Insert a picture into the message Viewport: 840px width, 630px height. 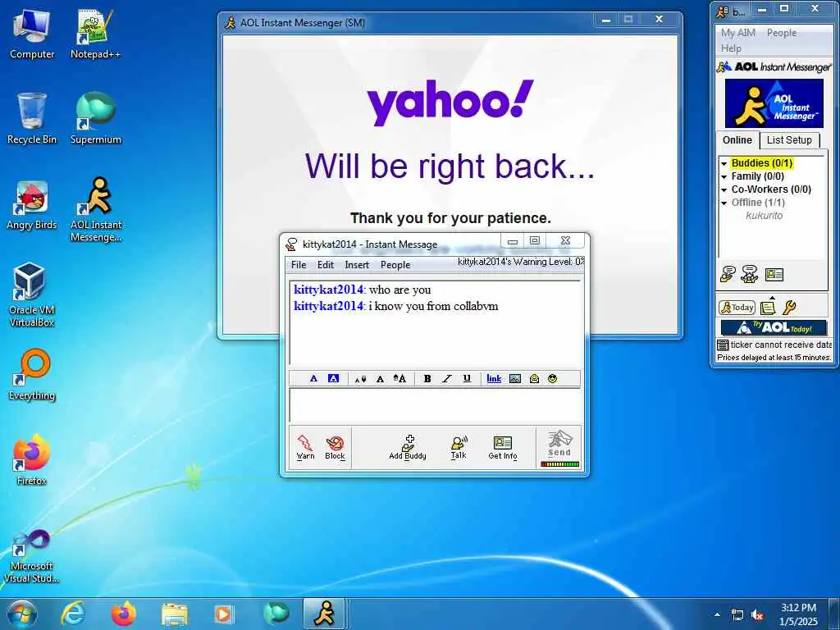coord(515,379)
